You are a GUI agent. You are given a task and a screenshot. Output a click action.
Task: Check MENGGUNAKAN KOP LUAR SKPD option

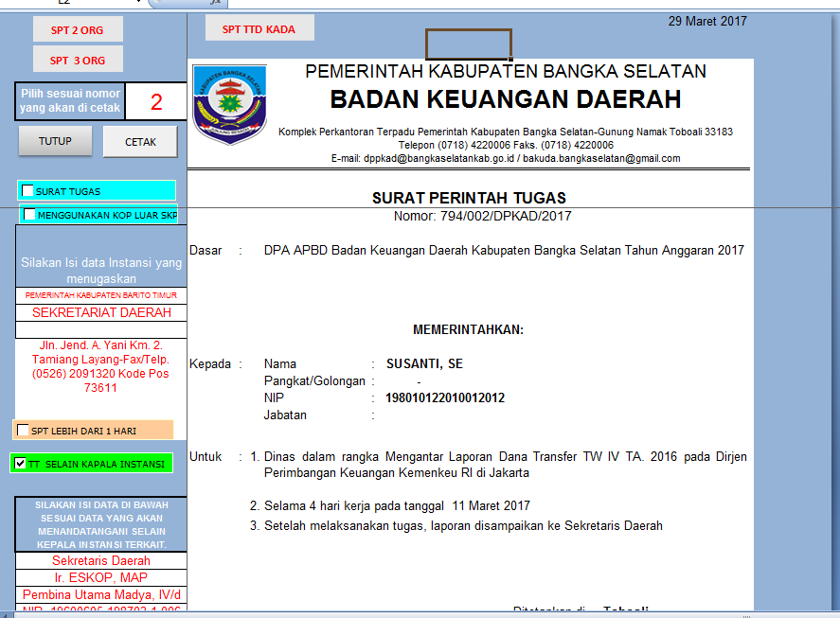tap(27, 216)
